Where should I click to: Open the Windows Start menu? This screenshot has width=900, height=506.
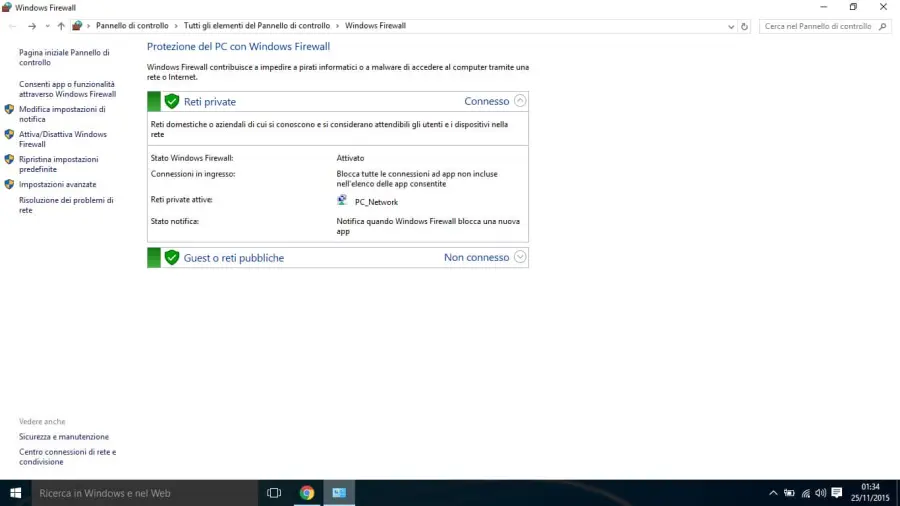point(15,493)
